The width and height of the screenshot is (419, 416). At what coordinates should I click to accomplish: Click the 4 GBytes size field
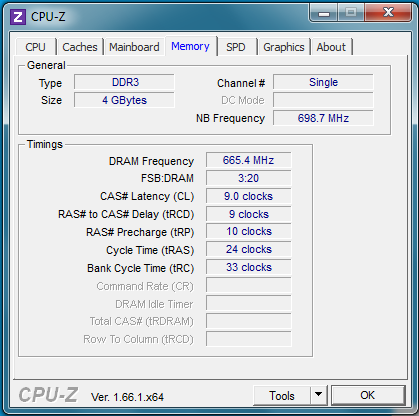(x=124, y=100)
